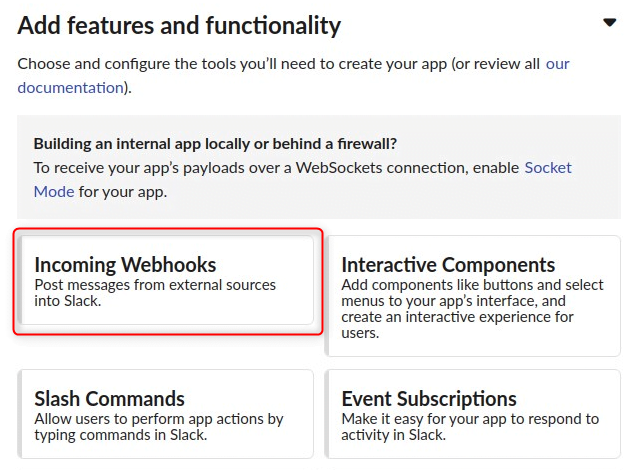Image resolution: width=644 pixels, height=470 pixels.
Task: Open the Slash Commands card
Action: tap(166, 414)
